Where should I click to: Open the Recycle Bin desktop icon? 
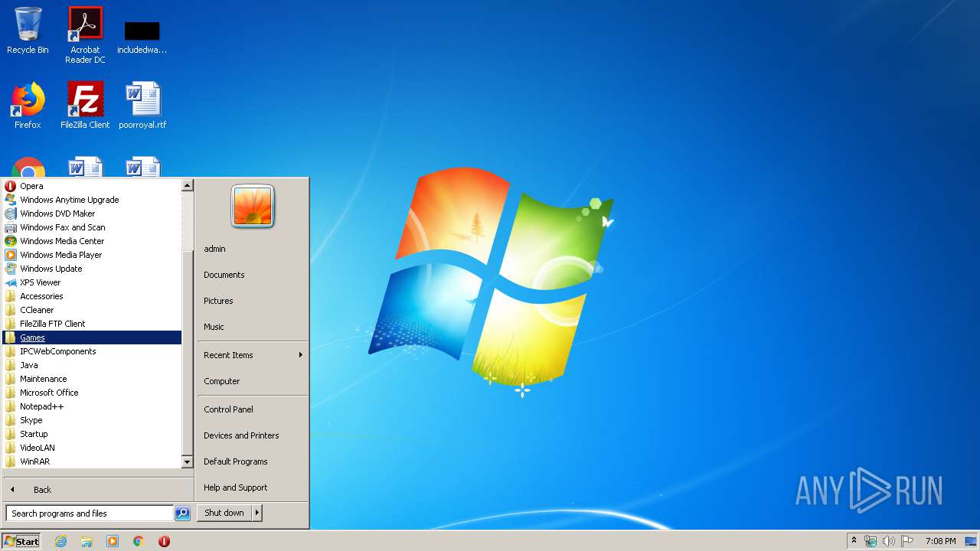click(28, 31)
